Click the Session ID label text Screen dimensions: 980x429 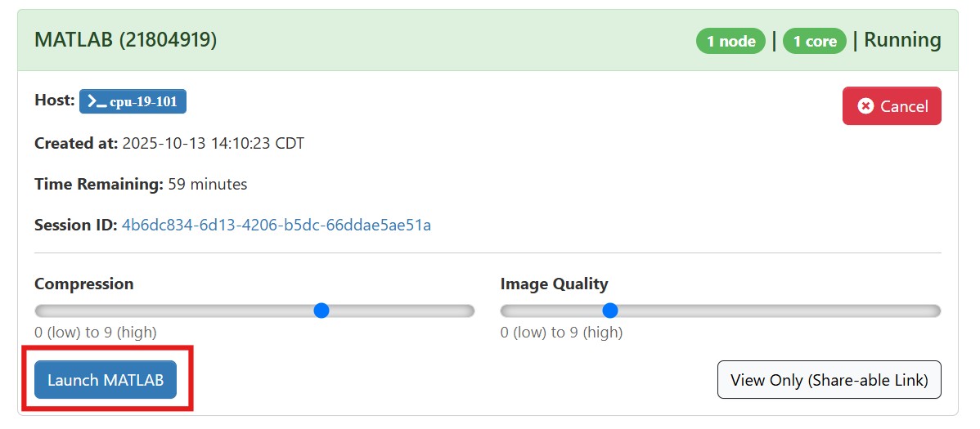pyautogui.click(x=75, y=225)
